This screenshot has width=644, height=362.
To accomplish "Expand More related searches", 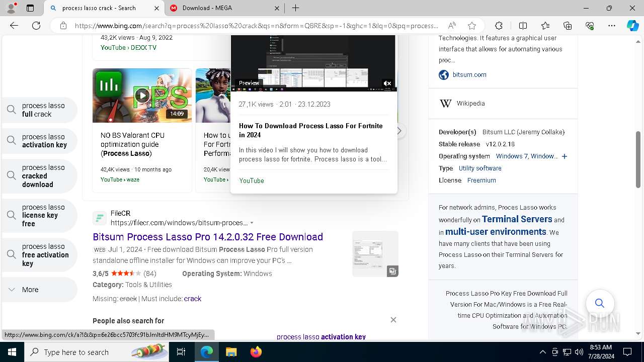I will tap(40, 290).
